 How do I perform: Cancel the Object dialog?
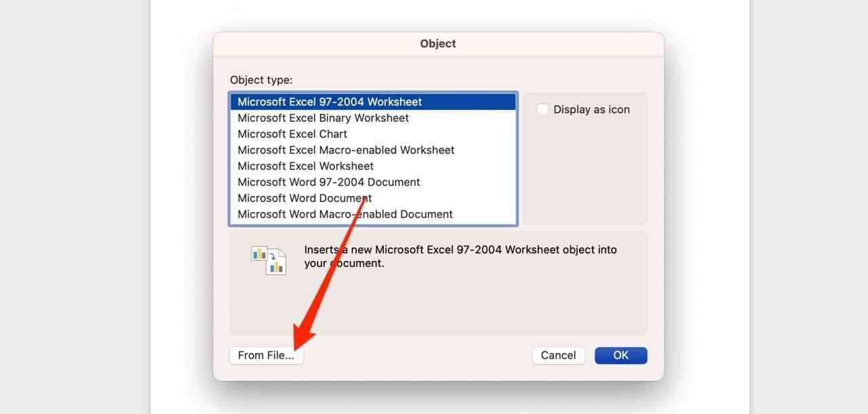click(558, 355)
